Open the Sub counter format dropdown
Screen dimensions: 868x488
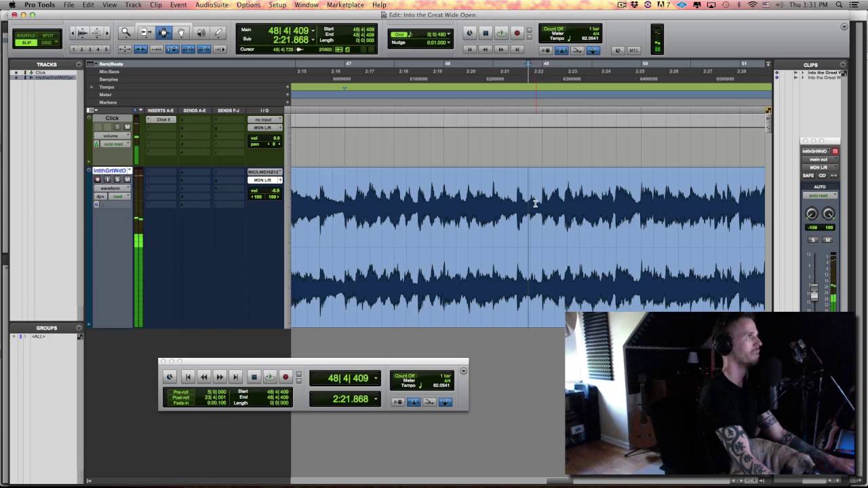point(313,41)
